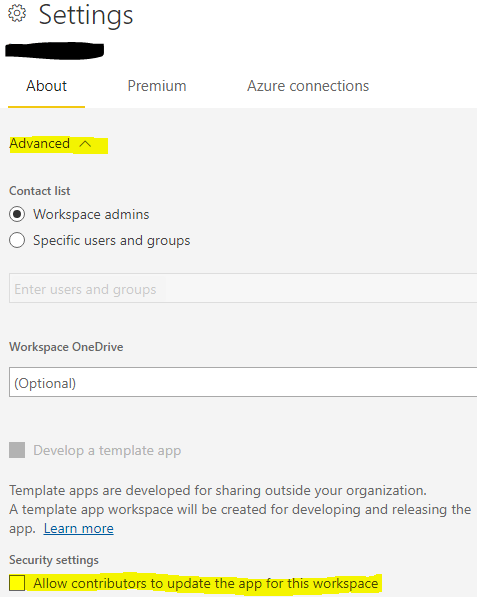Click the Enter users and groups field

(x=243, y=288)
